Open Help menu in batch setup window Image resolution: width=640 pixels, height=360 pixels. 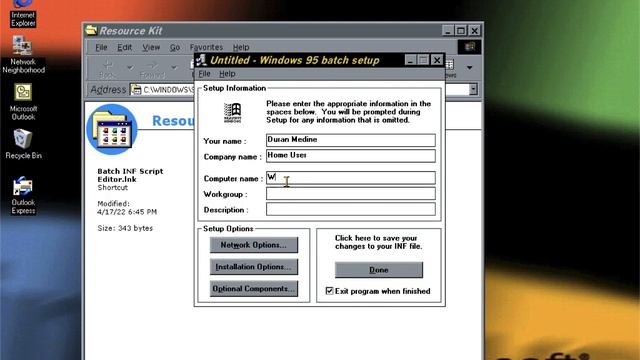coord(227,74)
